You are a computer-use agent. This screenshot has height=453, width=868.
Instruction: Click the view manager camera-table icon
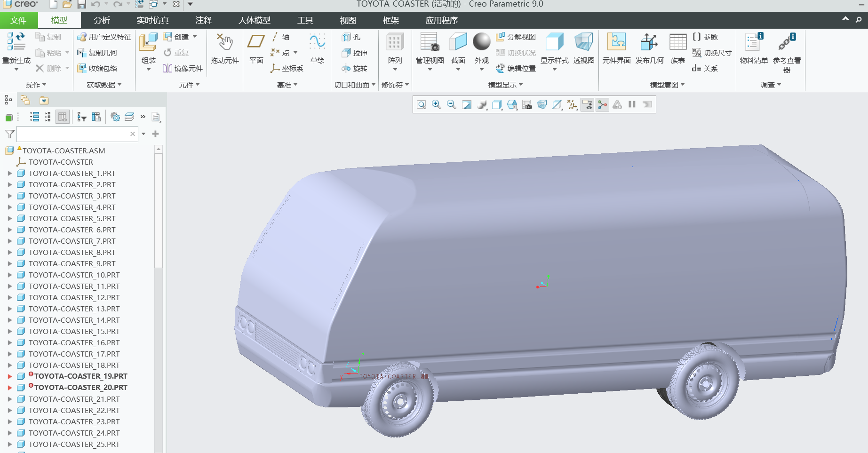(527, 104)
